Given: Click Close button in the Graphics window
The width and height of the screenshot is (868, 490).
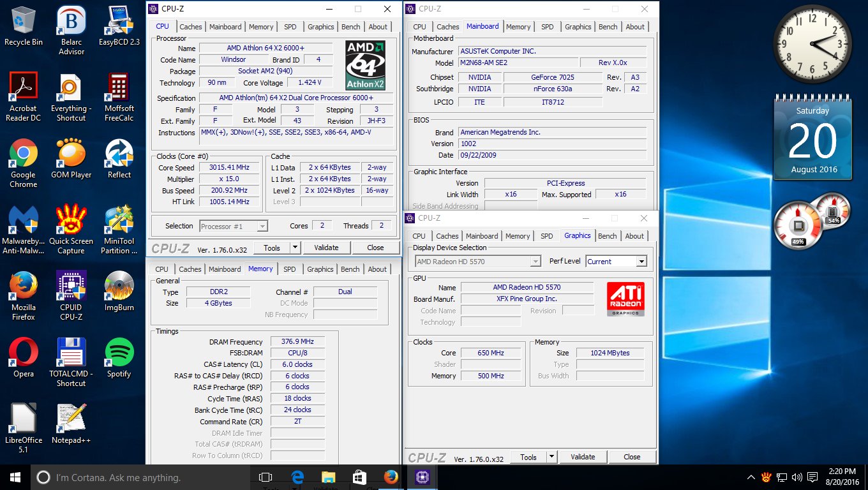Looking at the screenshot, I should 632,457.
